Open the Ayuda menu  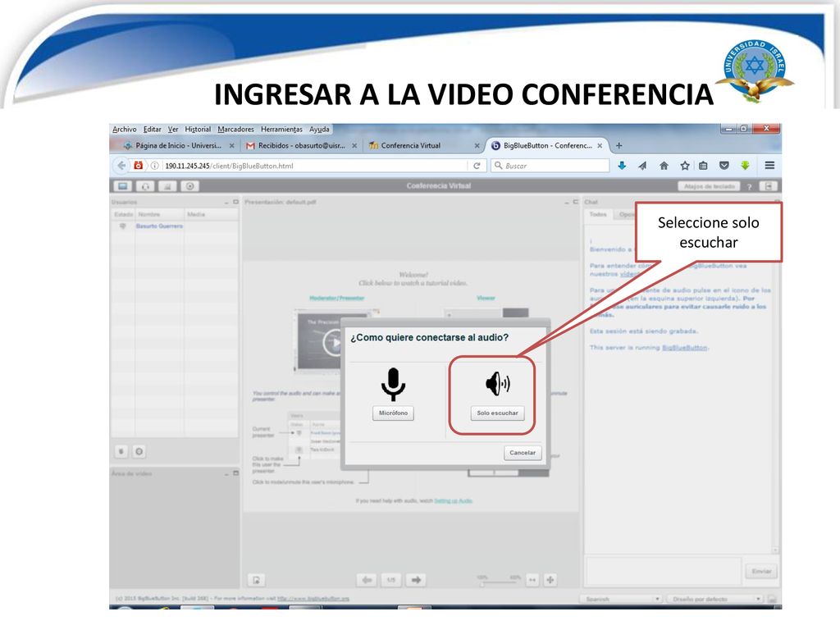tap(319, 129)
